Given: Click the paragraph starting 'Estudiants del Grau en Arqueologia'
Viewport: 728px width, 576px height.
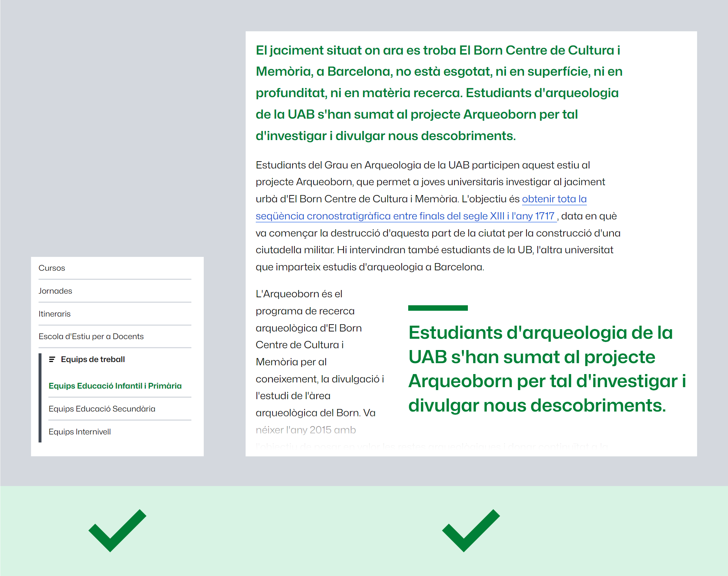Looking at the screenshot, I should click(x=438, y=216).
